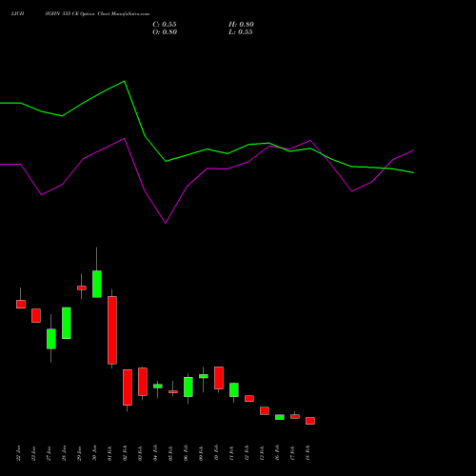Click the 30 Jan date axis label
The width and height of the screenshot is (476, 476).
coord(94,453)
